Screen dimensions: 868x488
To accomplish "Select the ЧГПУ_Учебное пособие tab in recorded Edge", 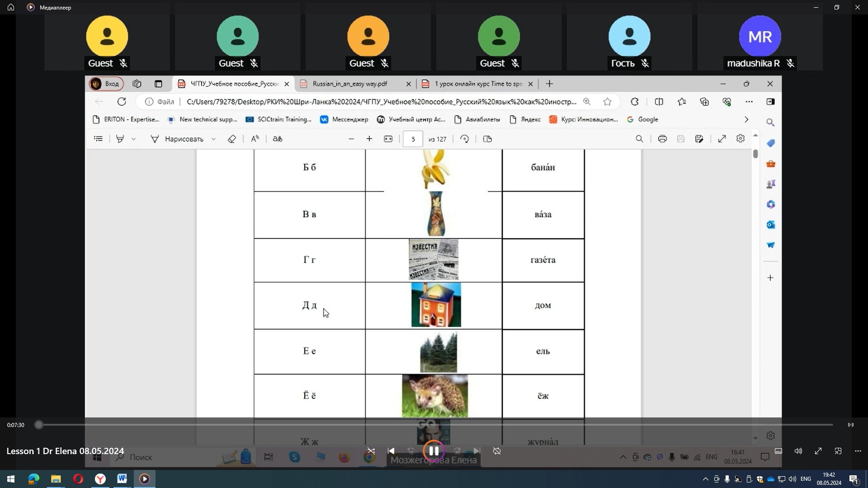I will [234, 84].
